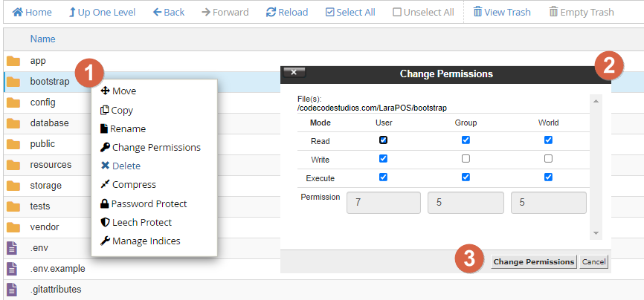Open View Trash
The width and height of the screenshot is (644, 300).
[x=478, y=13]
